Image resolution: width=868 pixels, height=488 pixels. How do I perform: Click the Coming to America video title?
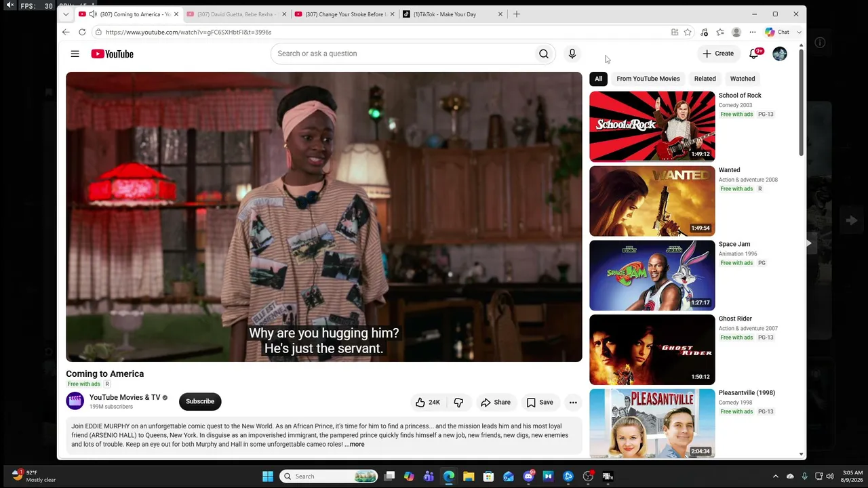[105, 374]
